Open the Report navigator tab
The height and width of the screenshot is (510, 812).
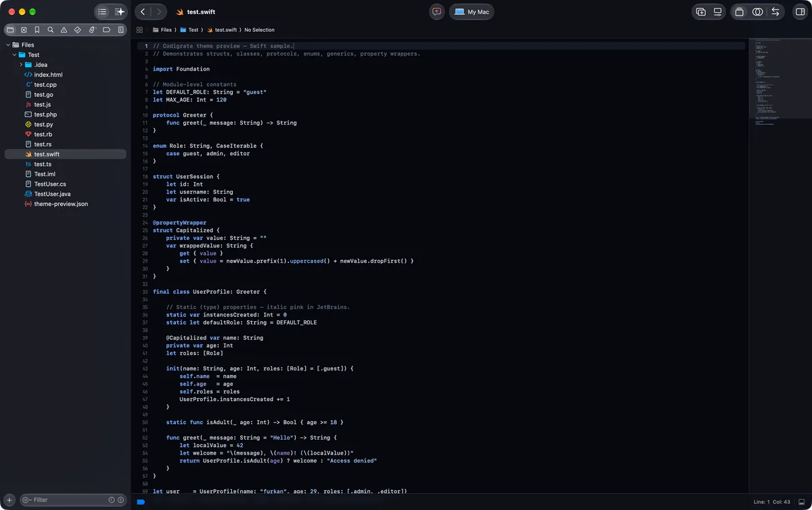[121, 30]
